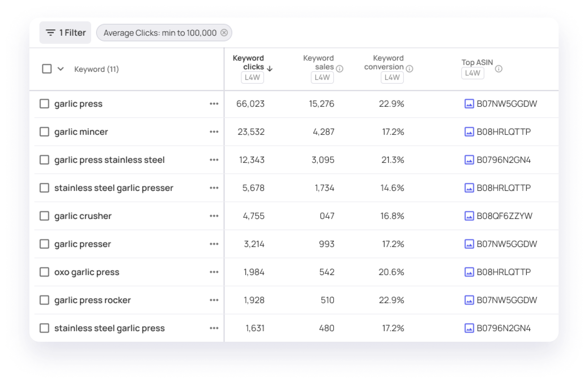Click the garlic press rocker keyword name

pyautogui.click(x=92, y=300)
